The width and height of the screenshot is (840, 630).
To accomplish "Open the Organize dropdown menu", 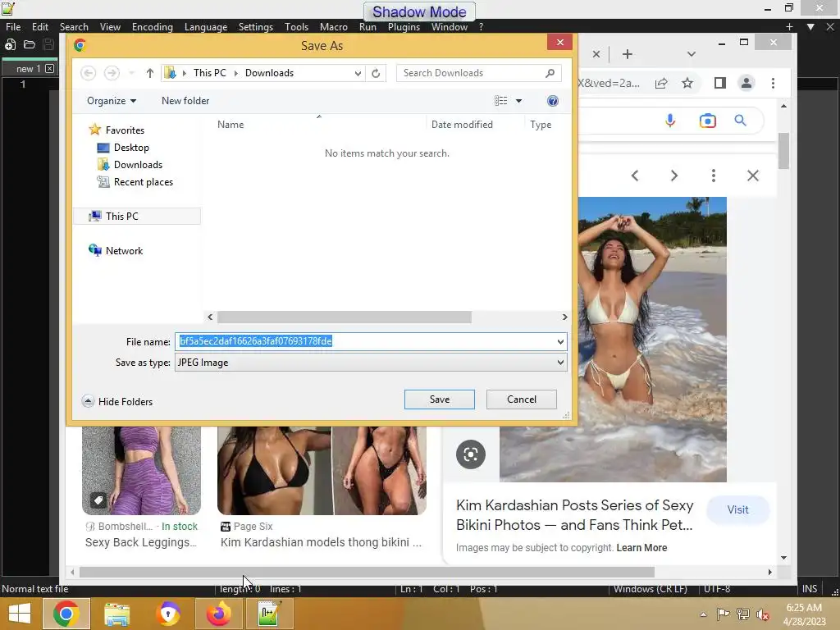I will [x=112, y=101].
